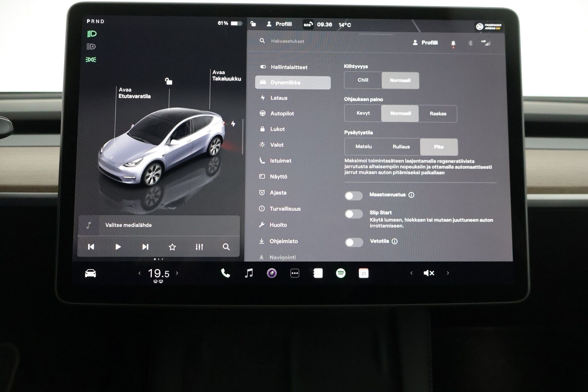
Task: Open the calendar app
Action: [x=363, y=273]
